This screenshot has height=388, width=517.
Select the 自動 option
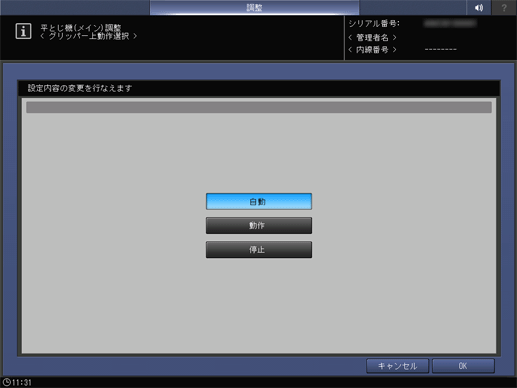click(x=259, y=201)
